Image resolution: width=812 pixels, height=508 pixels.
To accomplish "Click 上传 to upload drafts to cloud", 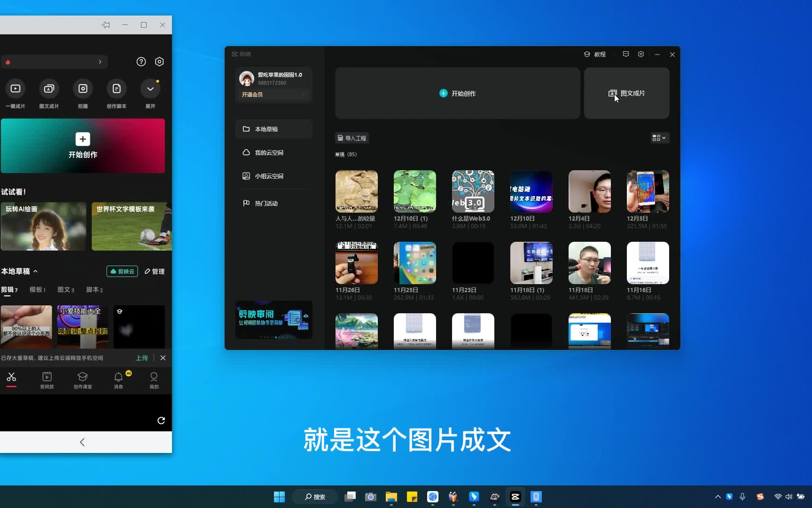I will coord(142,358).
